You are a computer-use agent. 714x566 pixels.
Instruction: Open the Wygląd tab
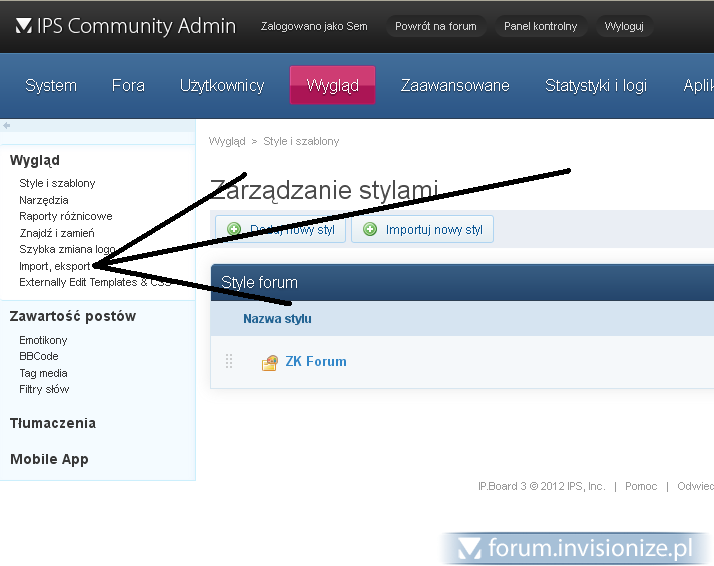click(x=332, y=86)
